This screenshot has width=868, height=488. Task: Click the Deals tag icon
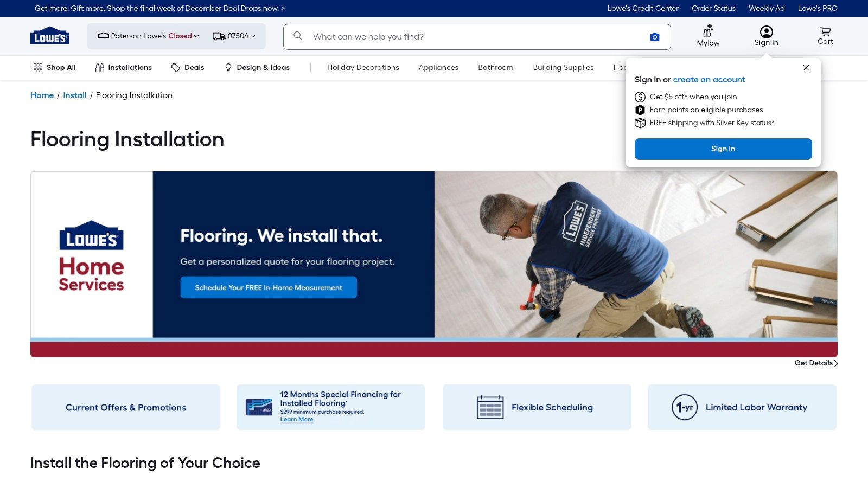176,67
